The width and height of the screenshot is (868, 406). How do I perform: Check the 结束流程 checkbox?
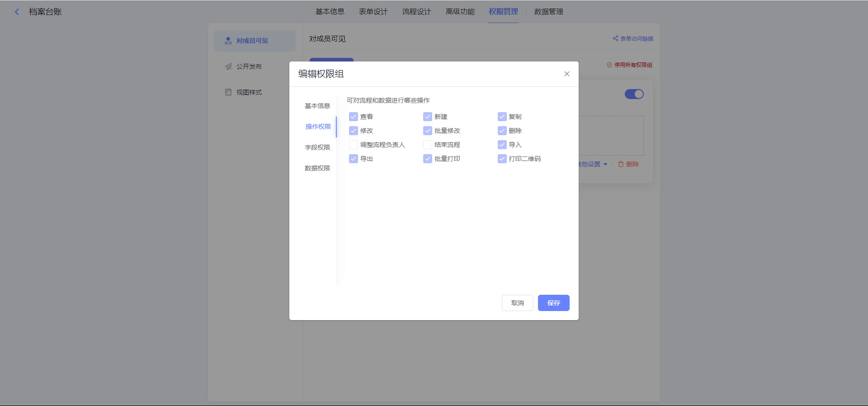tap(428, 145)
